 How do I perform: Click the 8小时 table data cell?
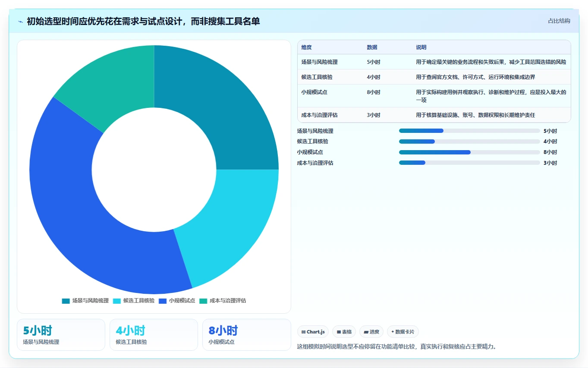(374, 92)
